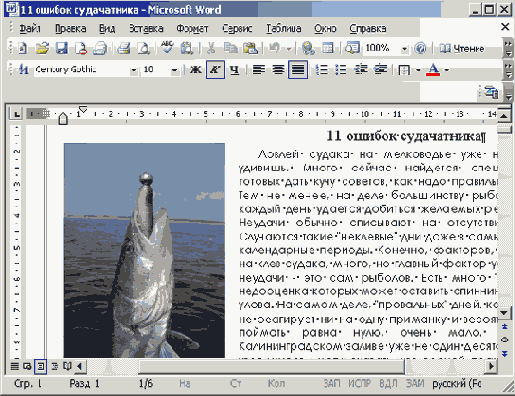Apply outside borders with border icon

(404, 70)
